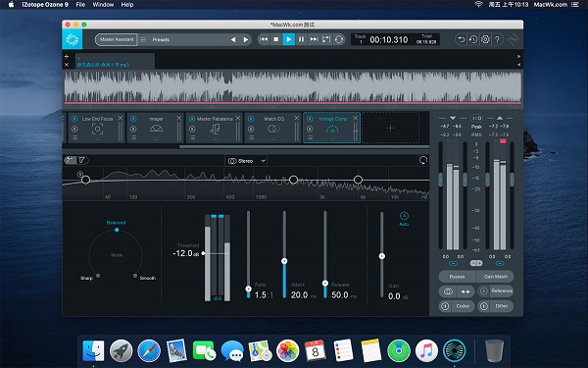Remove the Low End Focus module

point(121,119)
